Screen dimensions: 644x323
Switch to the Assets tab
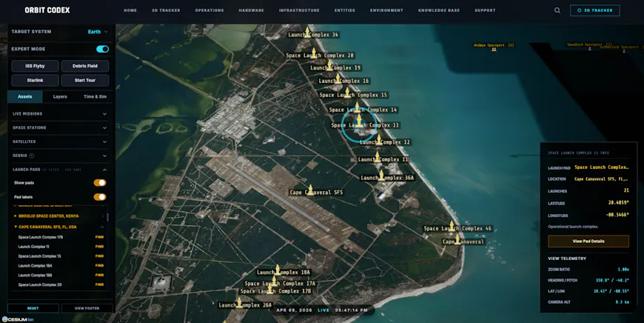click(25, 96)
